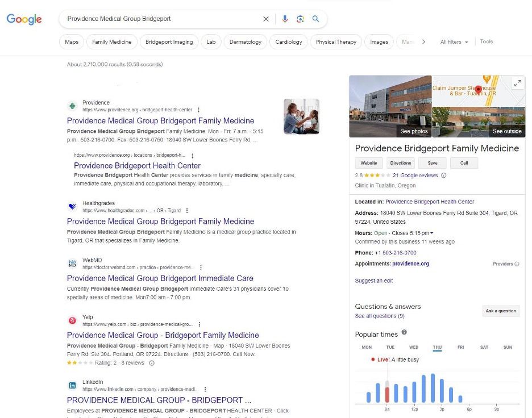532x418 pixels.
Task: Click the Healthgrades heart favicon
Action: [72, 207]
